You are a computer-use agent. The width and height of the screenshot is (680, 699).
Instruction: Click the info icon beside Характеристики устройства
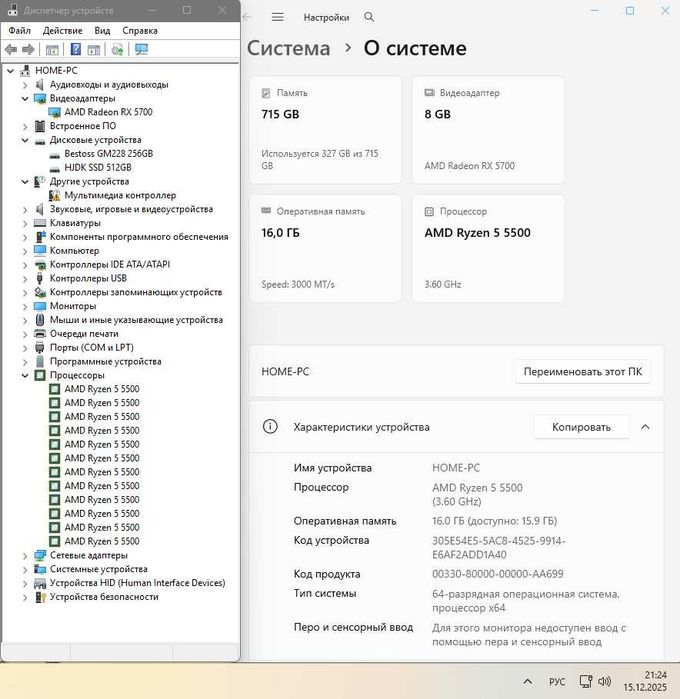(x=270, y=427)
